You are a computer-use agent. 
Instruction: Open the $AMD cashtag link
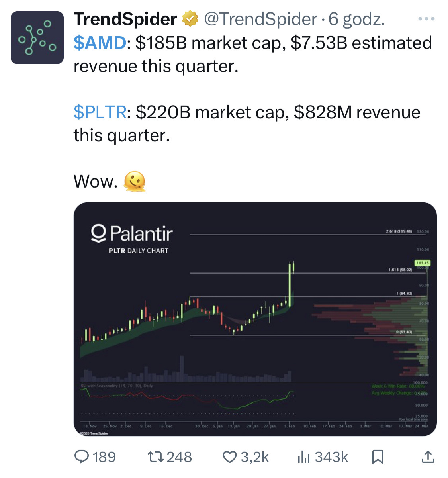(x=100, y=43)
